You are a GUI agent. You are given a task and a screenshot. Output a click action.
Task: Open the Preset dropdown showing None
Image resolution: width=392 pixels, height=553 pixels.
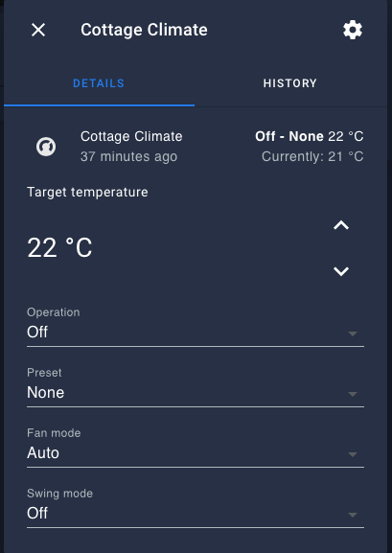click(196, 387)
